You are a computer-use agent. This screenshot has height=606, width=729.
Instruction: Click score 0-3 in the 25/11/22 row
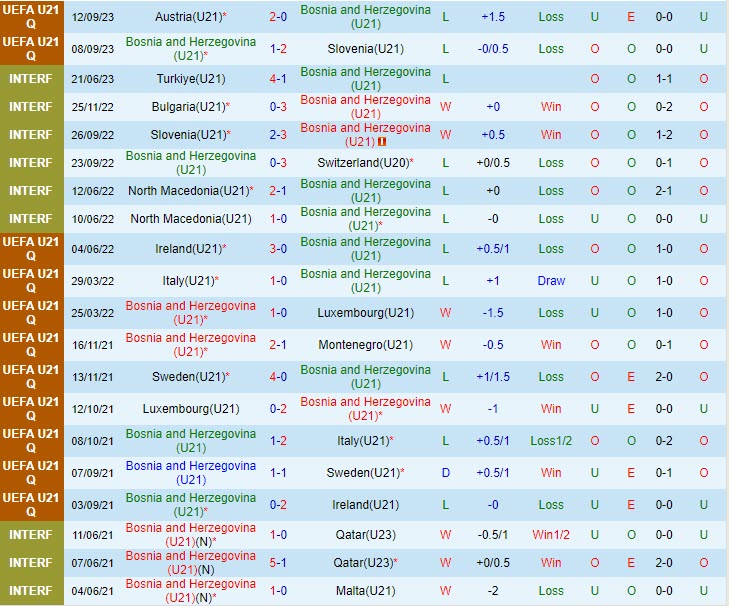pyautogui.click(x=278, y=107)
